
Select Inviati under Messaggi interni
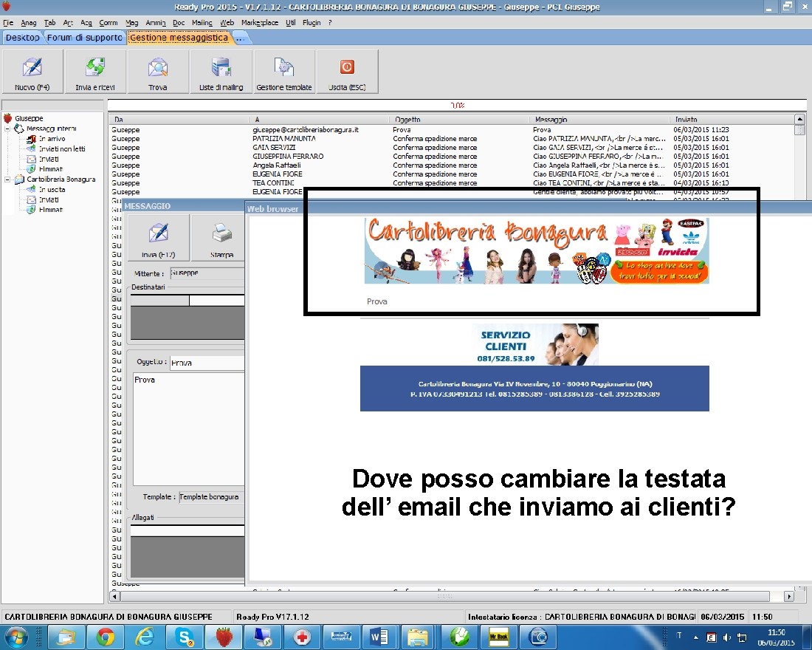pos(49,159)
